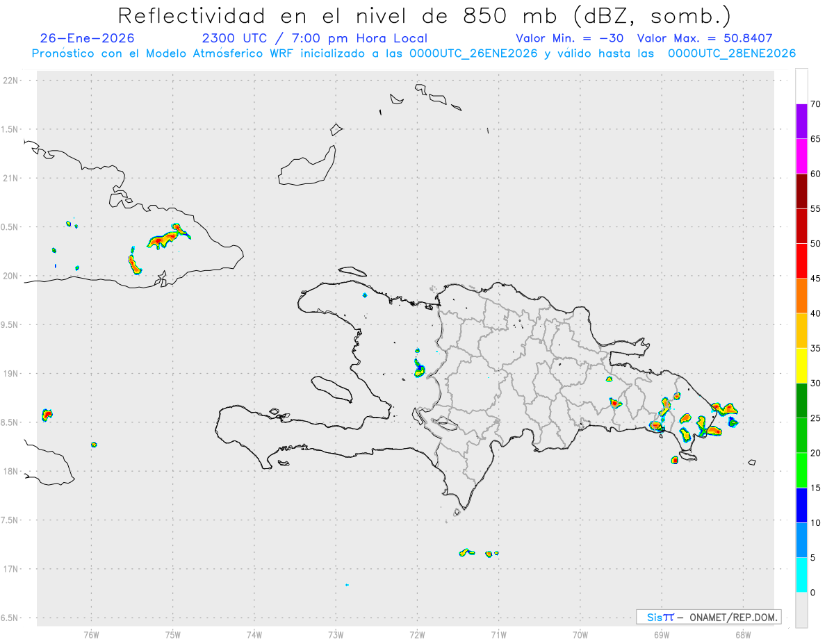
Task: Pick the magenta 60–65 dBZ color segment
Action: 801,156
